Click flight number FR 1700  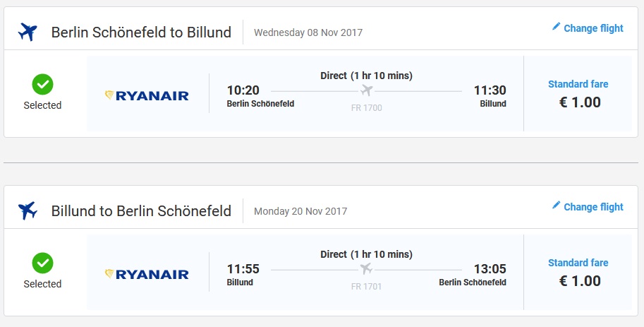(366, 107)
